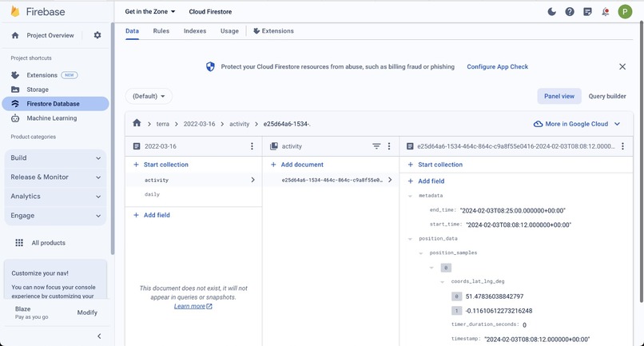
Task: Switch to Query builder view
Action: click(x=607, y=96)
